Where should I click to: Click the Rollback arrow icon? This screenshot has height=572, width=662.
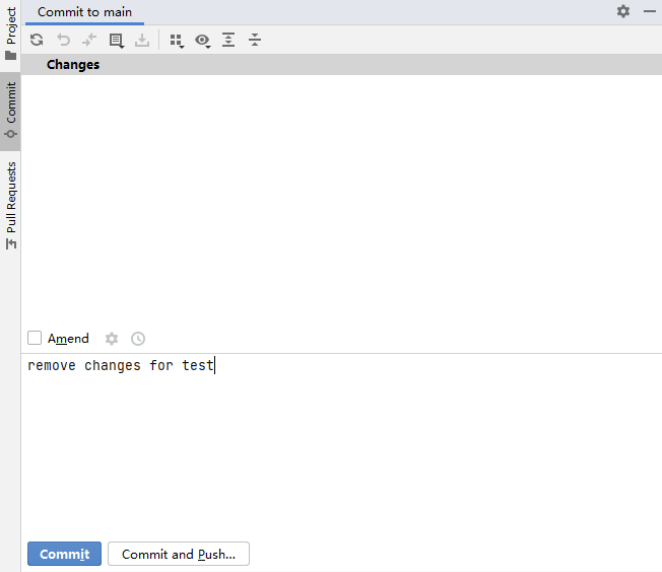tap(63, 40)
